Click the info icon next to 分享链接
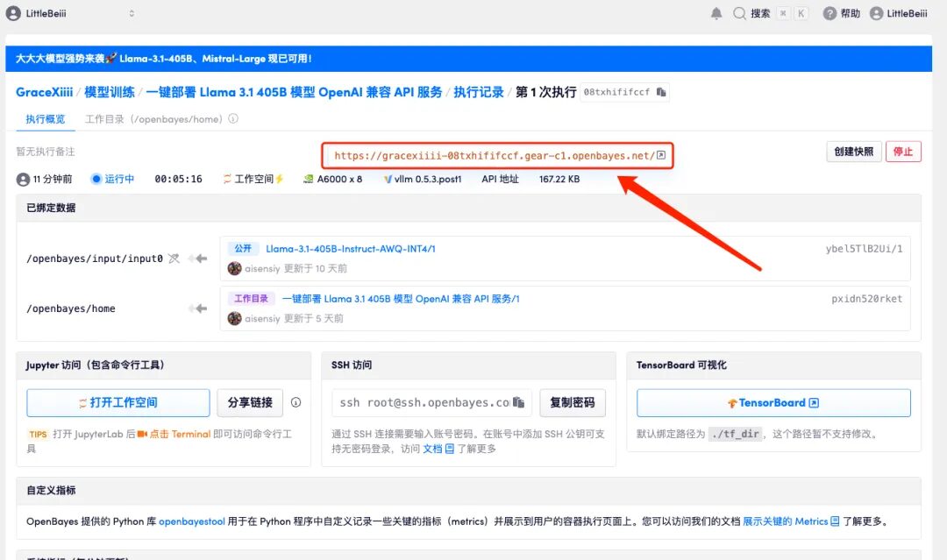Image resolution: width=947 pixels, height=560 pixels. point(295,403)
